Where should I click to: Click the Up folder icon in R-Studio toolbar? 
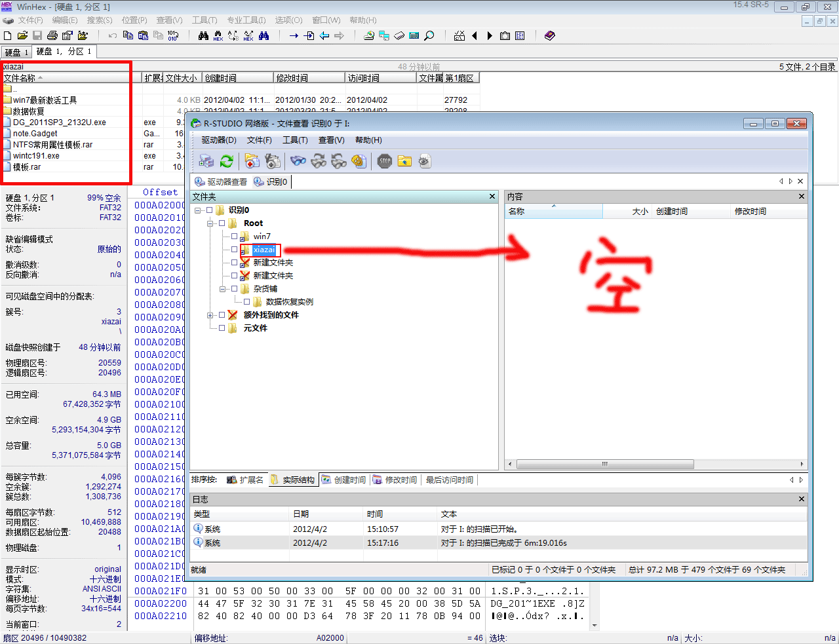tap(404, 161)
